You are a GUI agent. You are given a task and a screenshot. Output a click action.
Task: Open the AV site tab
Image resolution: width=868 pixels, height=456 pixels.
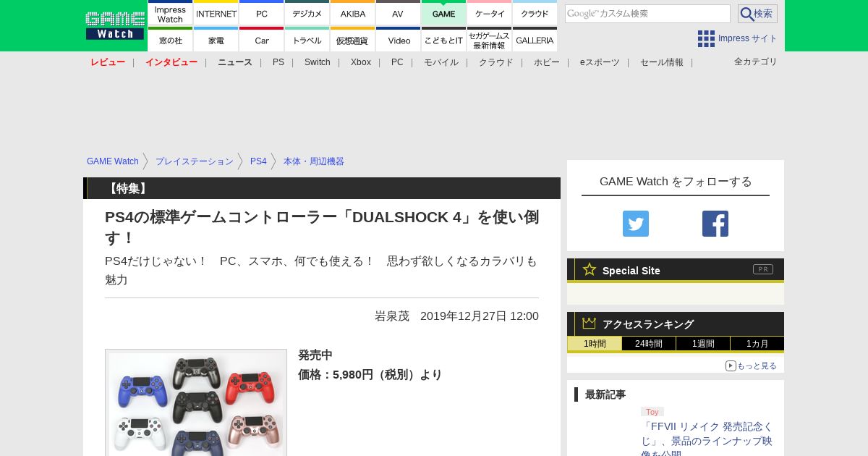(x=399, y=13)
